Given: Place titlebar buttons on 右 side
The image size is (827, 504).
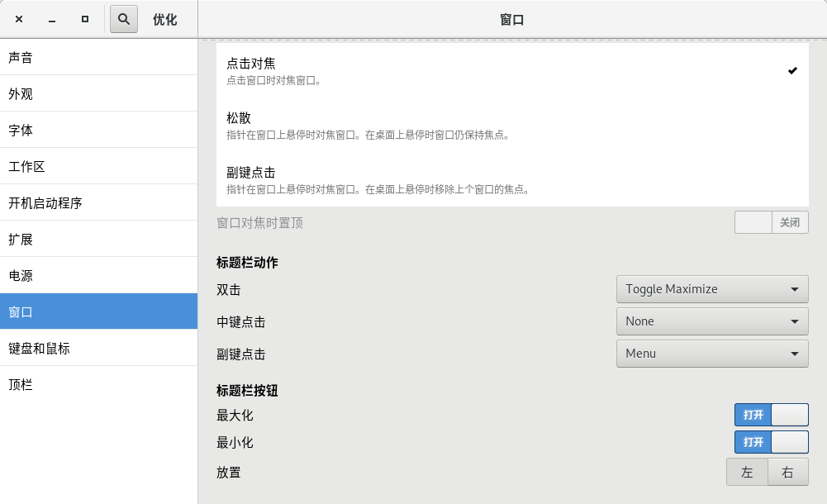Looking at the screenshot, I should 787,473.
